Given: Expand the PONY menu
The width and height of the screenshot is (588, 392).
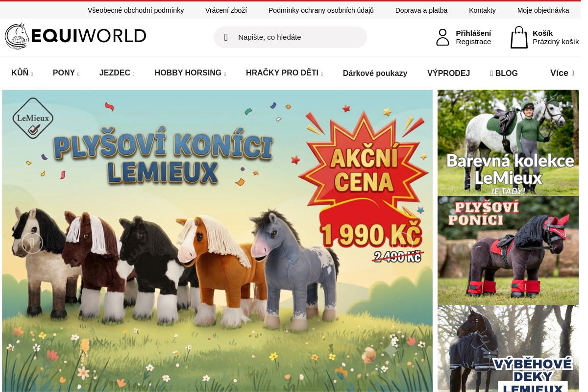Looking at the screenshot, I should [66, 73].
